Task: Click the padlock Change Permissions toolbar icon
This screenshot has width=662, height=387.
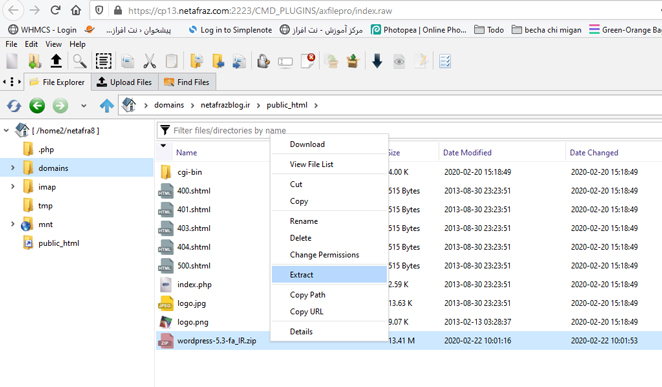Action: click(x=263, y=61)
